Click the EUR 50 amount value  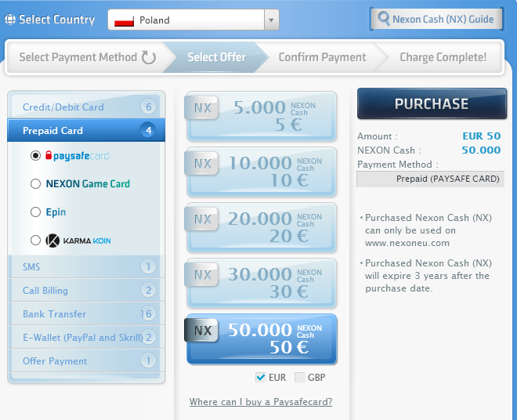point(482,136)
